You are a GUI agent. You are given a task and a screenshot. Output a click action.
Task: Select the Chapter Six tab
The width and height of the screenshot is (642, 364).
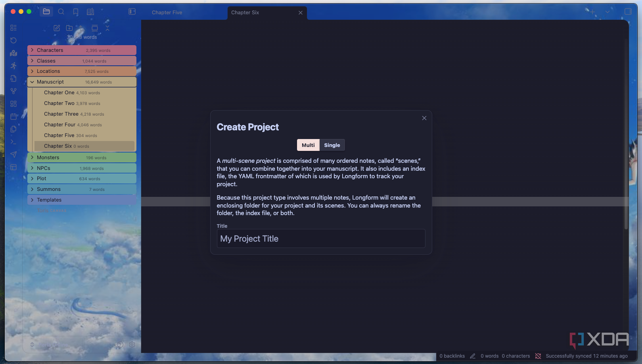click(267, 13)
